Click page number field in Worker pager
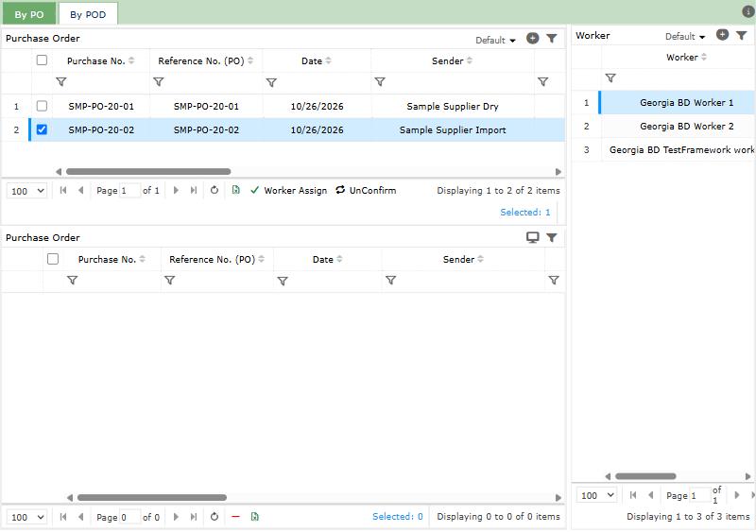The height and width of the screenshot is (532, 756). pyautogui.click(x=700, y=495)
